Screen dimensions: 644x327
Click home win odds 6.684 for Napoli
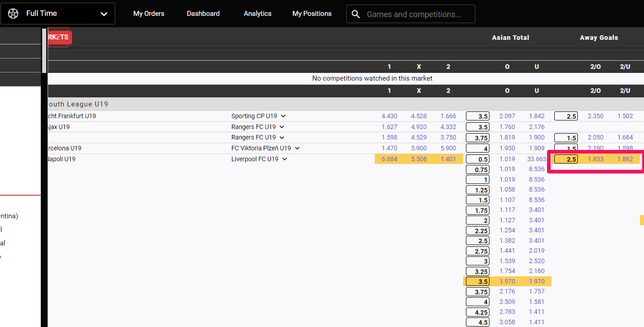coord(389,159)
